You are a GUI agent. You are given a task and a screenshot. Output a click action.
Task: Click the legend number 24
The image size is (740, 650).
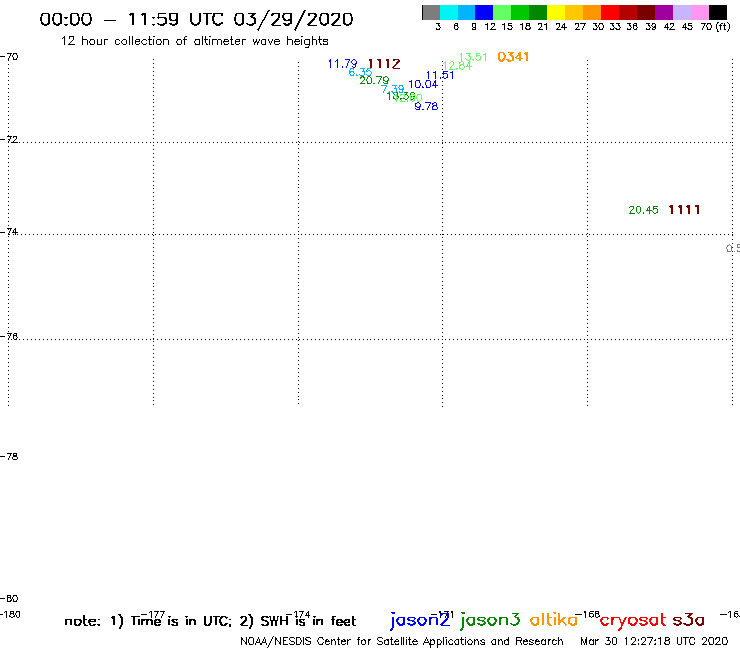561,27
